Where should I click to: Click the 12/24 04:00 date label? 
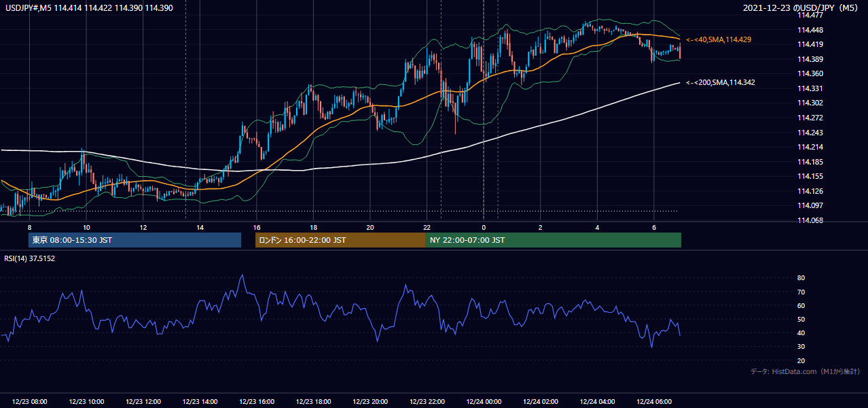597,402
